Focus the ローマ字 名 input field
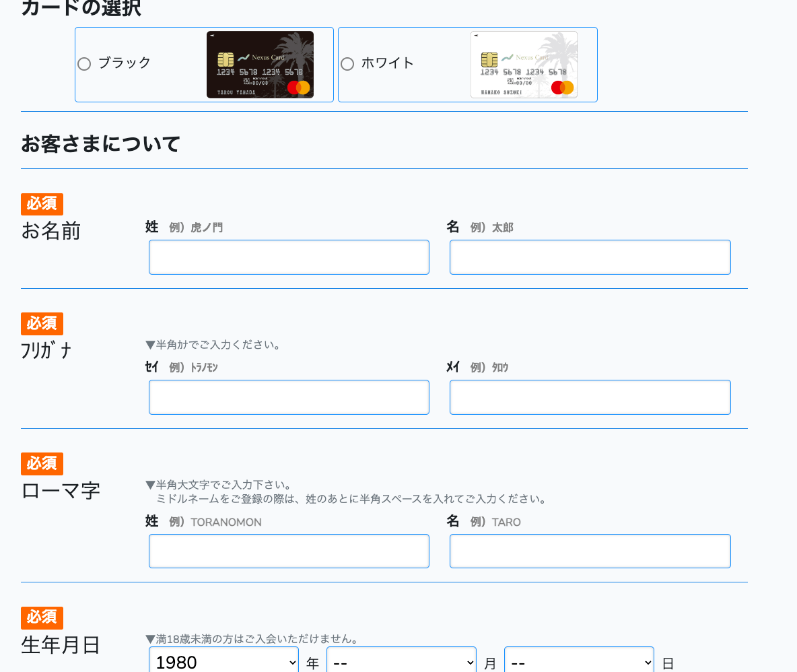Screen dimensions: 797x672 click(590, 551)
